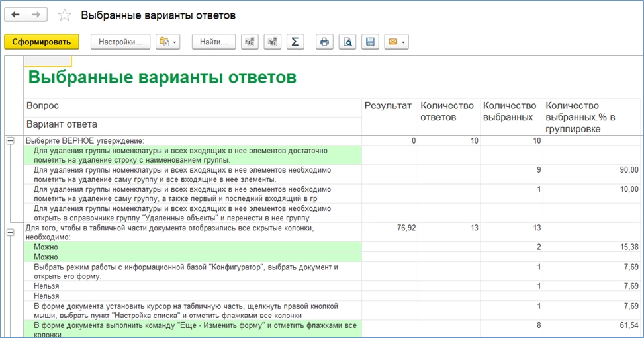Image resolution: width=644 pixels, height=338 pixels.
Task: Collapse the 'Выберите ВЕРНОЕ утверждение' group
Action: (10, 140)
